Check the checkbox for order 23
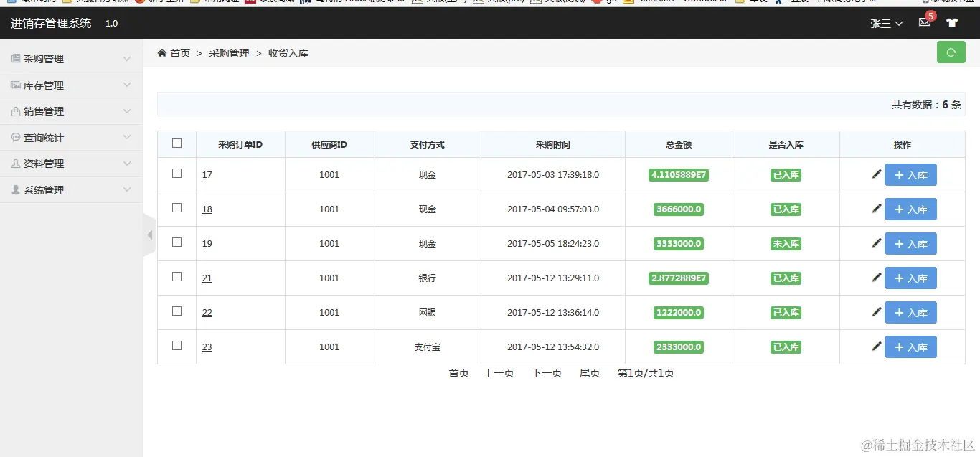This screenshot has width=980, height=457. point(177,345)
